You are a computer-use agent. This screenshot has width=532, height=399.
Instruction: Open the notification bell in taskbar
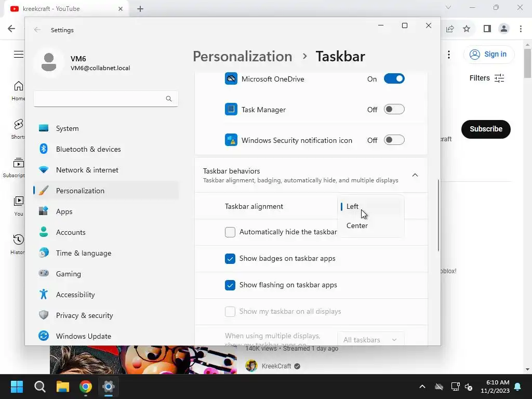pyautogui.click(x=518, y=387)
